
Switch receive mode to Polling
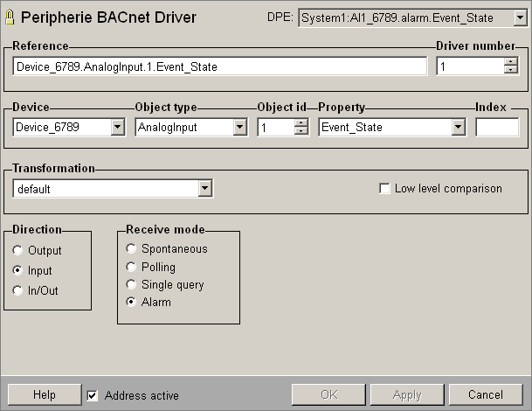click(x=132, y=267)
